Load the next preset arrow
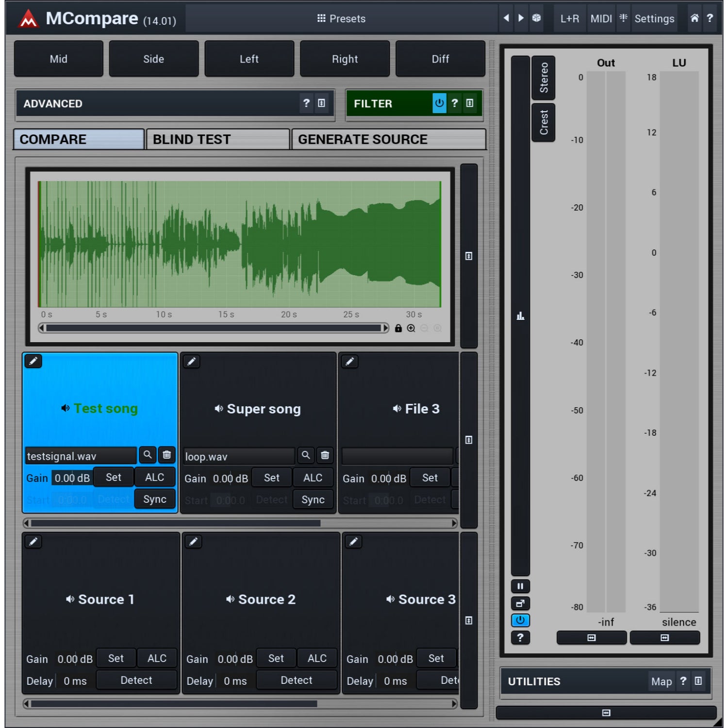Screen dimensions: 728x728 [521, 18]
